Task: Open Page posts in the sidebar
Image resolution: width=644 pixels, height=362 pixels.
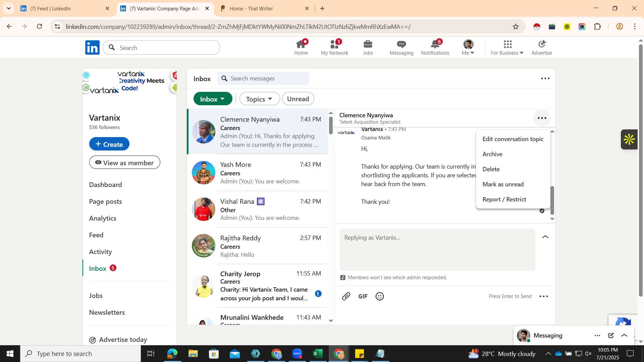Action: click(x=105, y=201)
